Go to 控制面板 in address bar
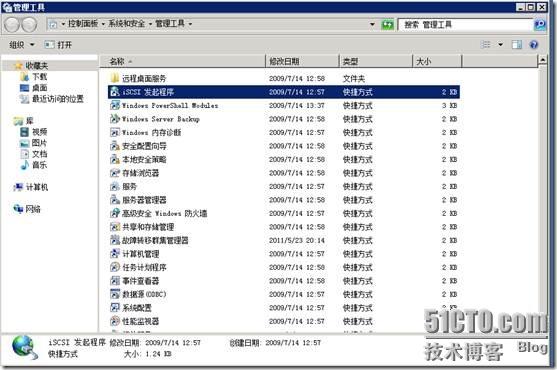Viewport: 557px width, 370px height. point(83,23)
